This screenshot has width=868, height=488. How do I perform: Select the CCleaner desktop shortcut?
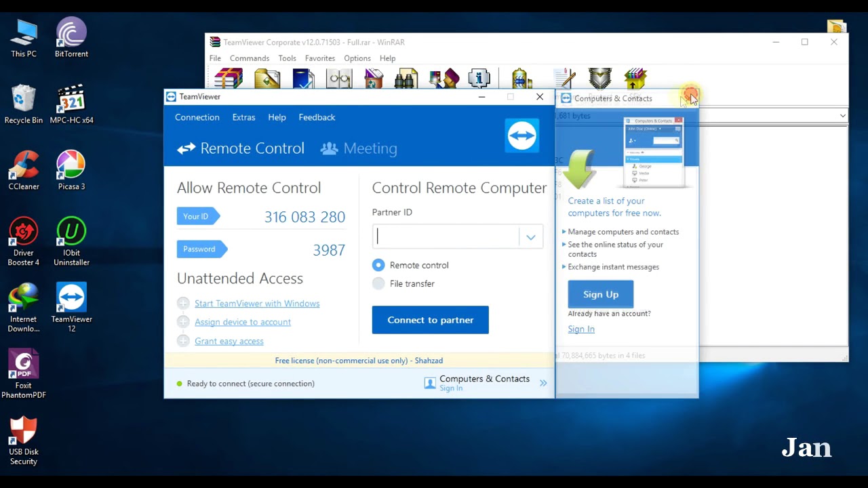(24, 171)
